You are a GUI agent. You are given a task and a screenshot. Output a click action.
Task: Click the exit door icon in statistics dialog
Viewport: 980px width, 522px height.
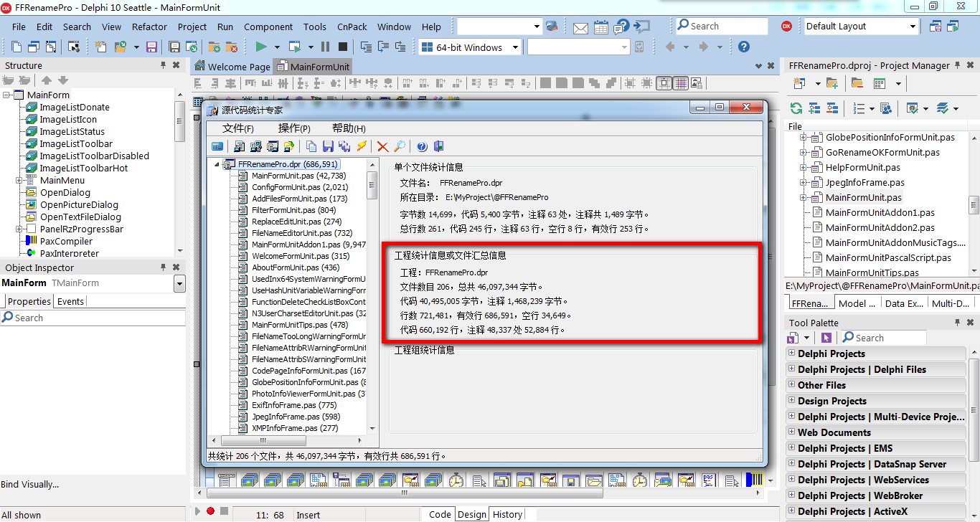tap(438, 146)
